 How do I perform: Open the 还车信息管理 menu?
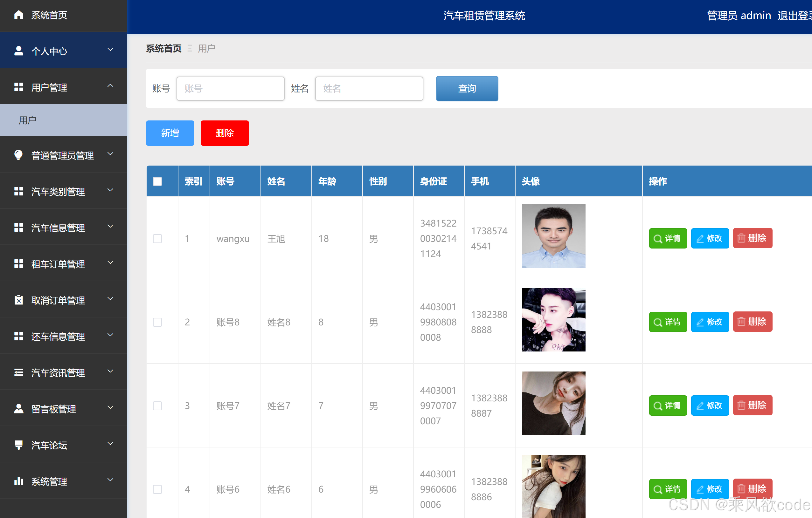[x=58, y=336]
